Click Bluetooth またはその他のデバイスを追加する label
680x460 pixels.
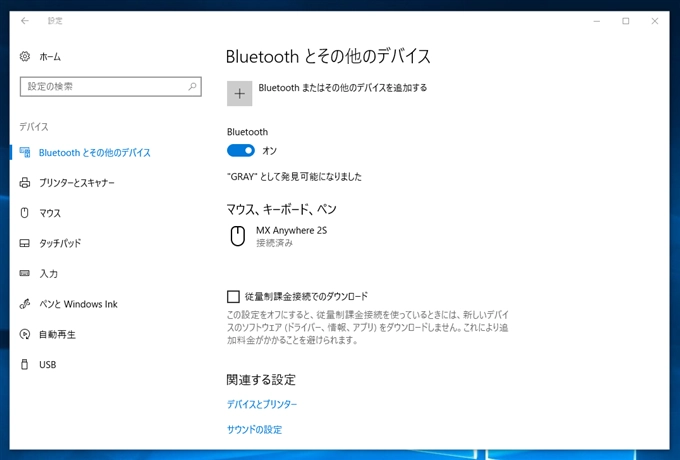click(x=343, y=88)
